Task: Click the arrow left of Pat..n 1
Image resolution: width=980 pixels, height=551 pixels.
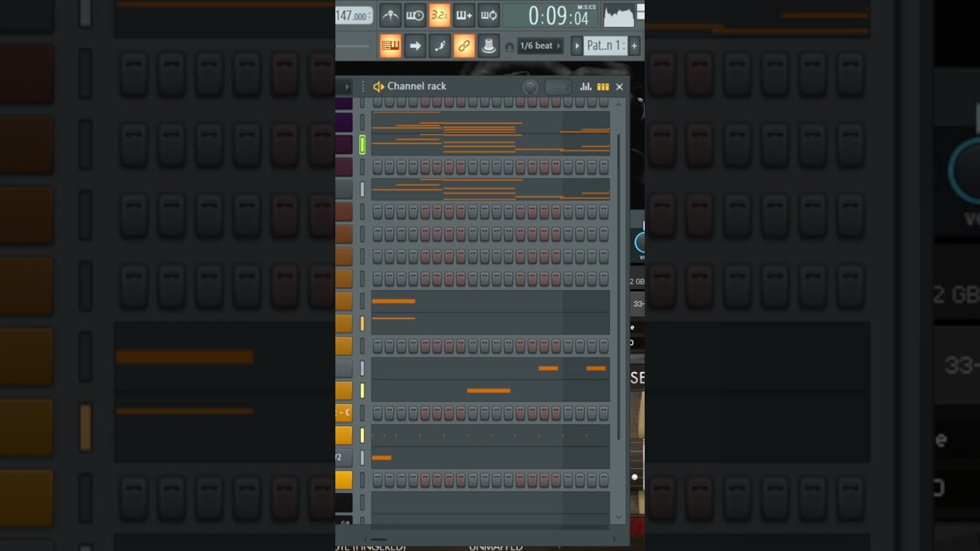Action: tap(577, 46)
